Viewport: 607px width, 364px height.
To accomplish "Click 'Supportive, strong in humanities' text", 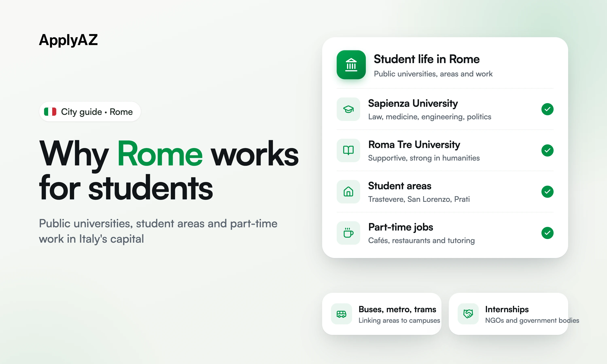I will point(424,158).
